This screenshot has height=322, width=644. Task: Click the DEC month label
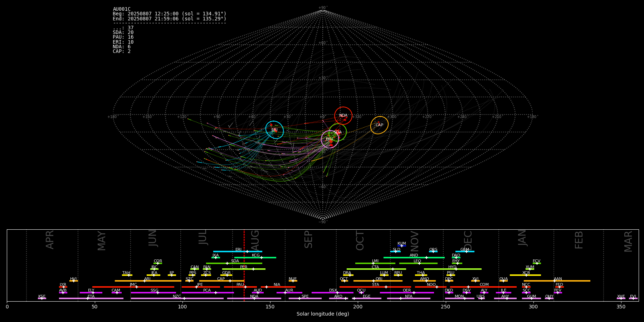click(468, 240)
